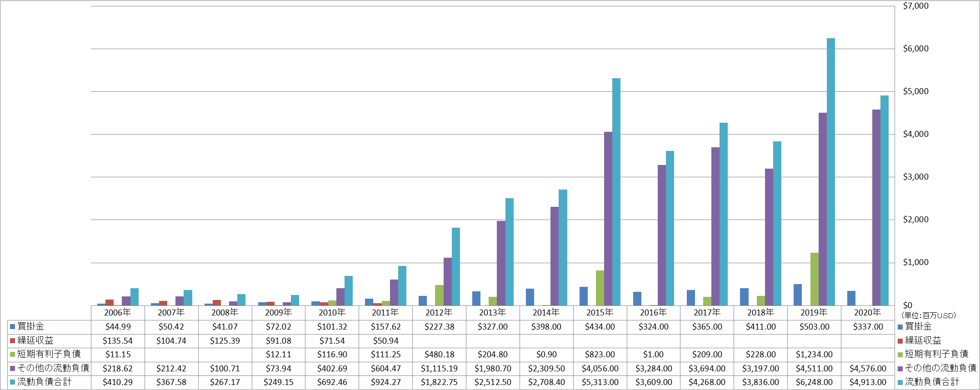This screenshot has width=980, height=390.
Task: Click the 流動負債合計 value $6,248.00
Action: 814,382
